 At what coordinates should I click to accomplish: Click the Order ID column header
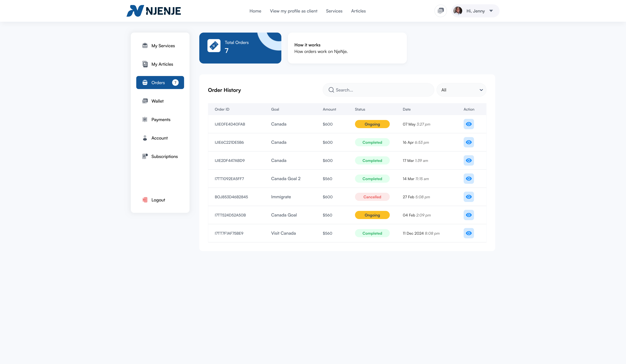[x=222, y=109]
